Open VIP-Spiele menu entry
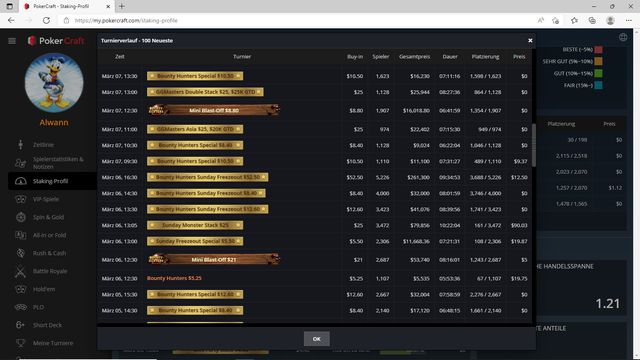This screenshot has height=360, width=640. click(46, 199)
